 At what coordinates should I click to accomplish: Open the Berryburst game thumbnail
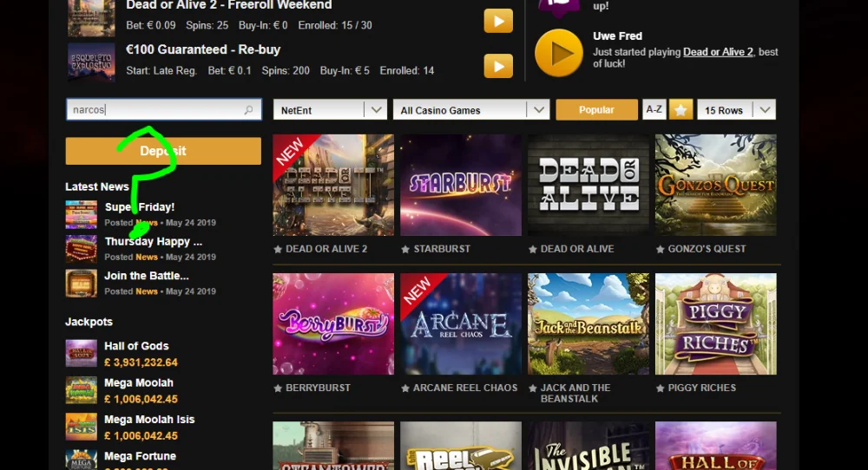click(x=333, y=324)
